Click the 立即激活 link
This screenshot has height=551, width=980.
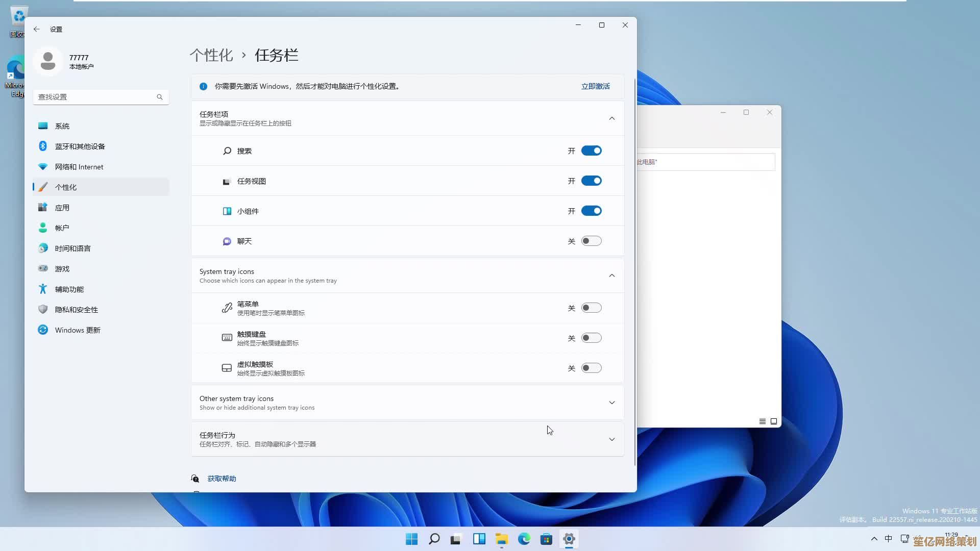tap(596, 86)
